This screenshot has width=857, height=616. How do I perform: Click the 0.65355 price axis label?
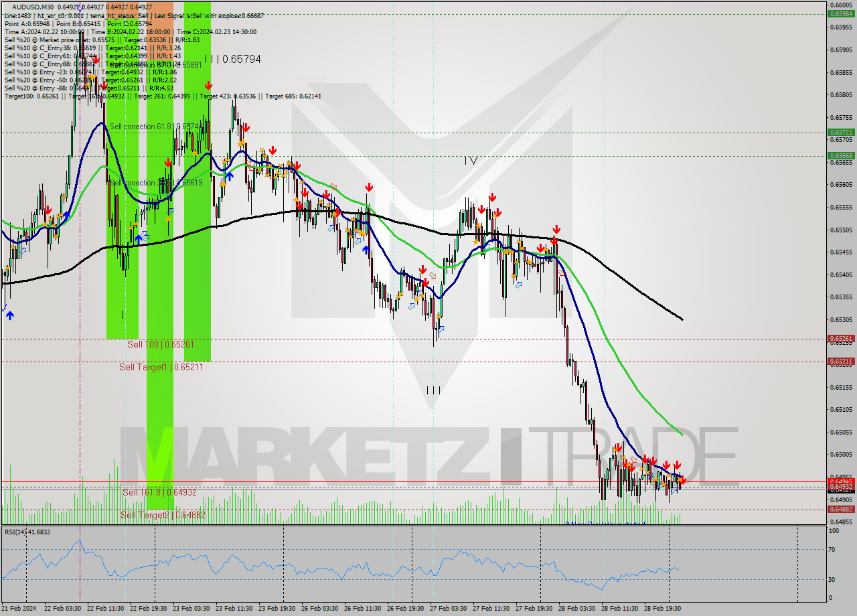point(841,297)
